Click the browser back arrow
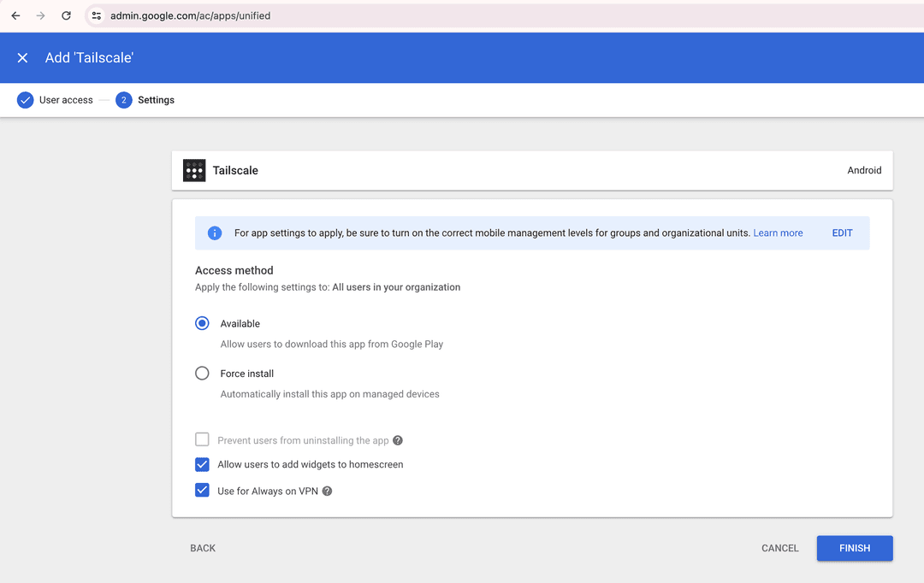 click(x=15, y=15)
